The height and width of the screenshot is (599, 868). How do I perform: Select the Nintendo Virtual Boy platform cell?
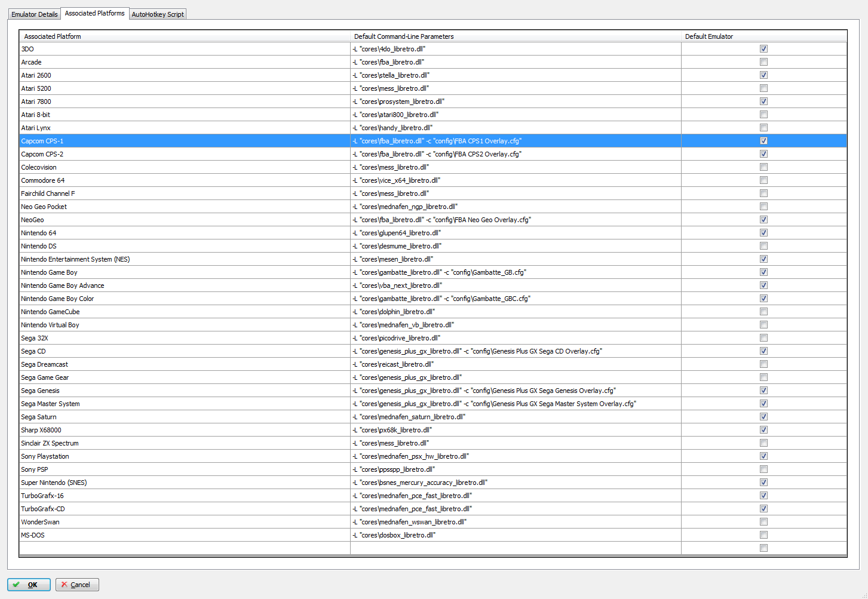(185, 325)
